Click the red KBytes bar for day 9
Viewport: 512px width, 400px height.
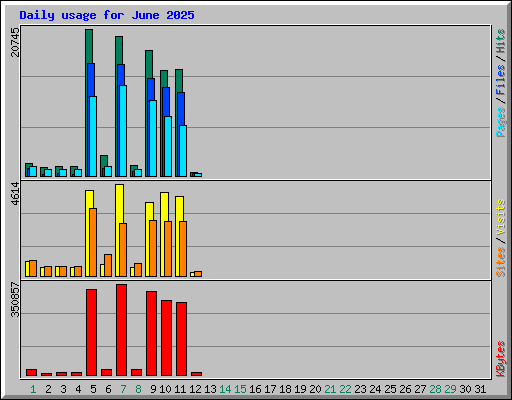click(152, 334)
